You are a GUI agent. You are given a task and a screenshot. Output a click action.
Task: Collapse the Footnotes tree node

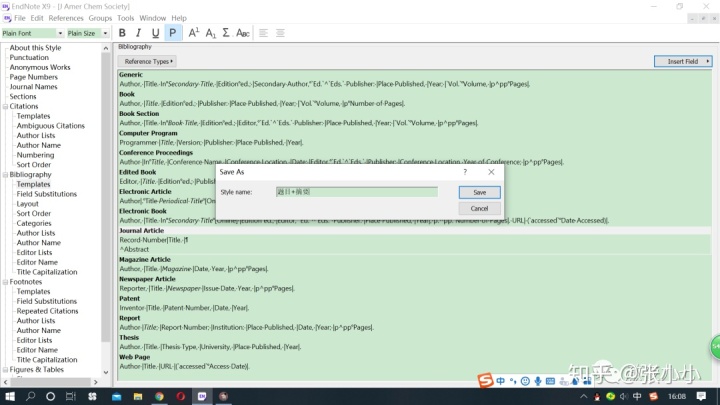coord(6,282)
